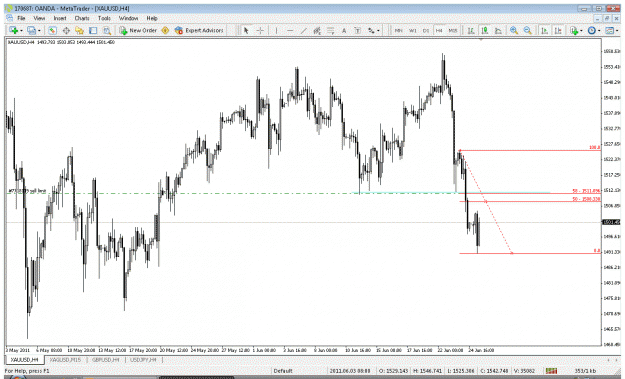Open the Help menu

point(152,18)
